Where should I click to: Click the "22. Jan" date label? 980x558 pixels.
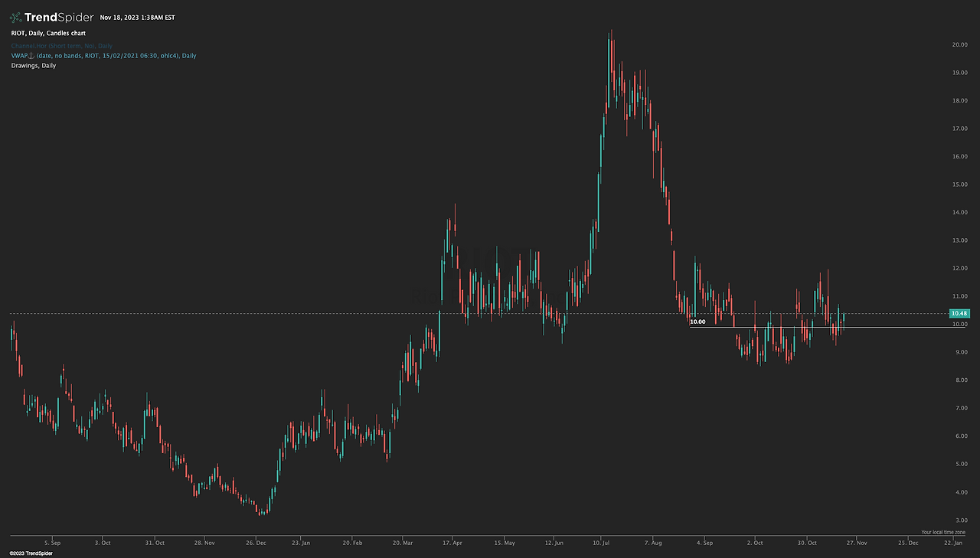[953, 543]
